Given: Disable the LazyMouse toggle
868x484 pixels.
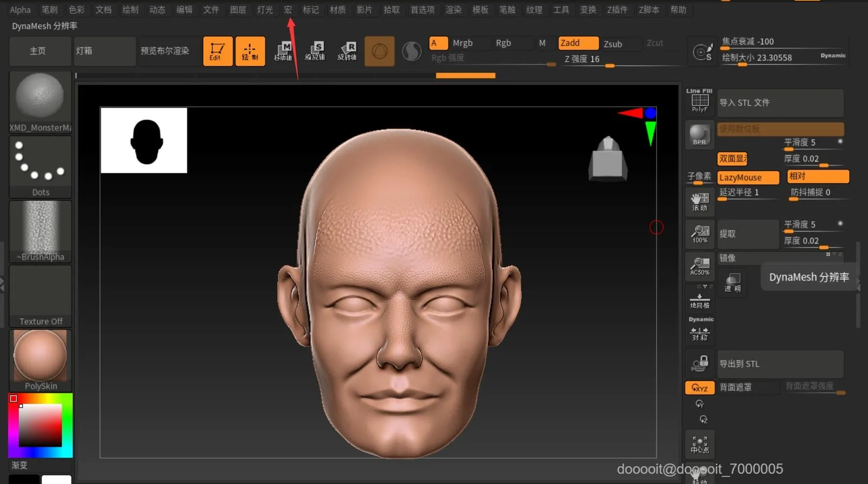Looking at the screenshot, I should (747, 178).
